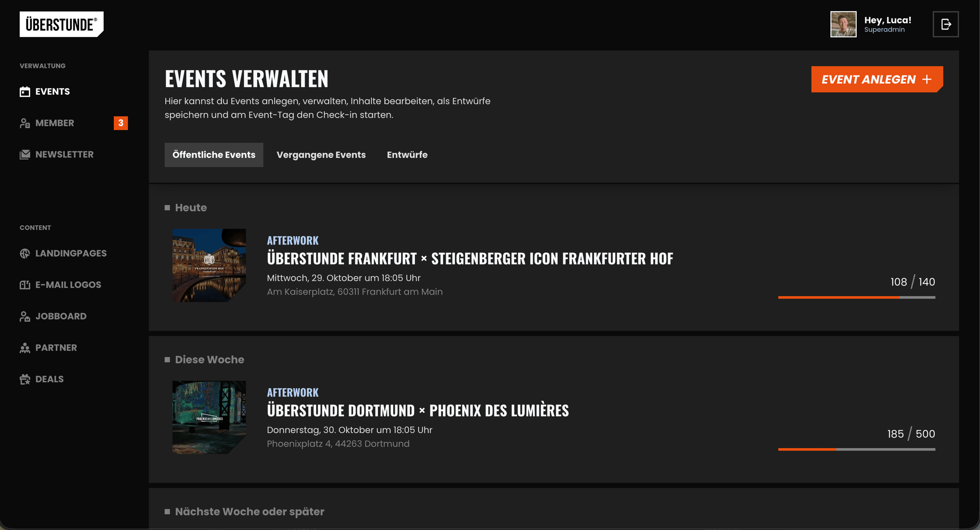Click Event Anlegen button
980x530 pixels.
pyautogui.click(x=876, y=79)
